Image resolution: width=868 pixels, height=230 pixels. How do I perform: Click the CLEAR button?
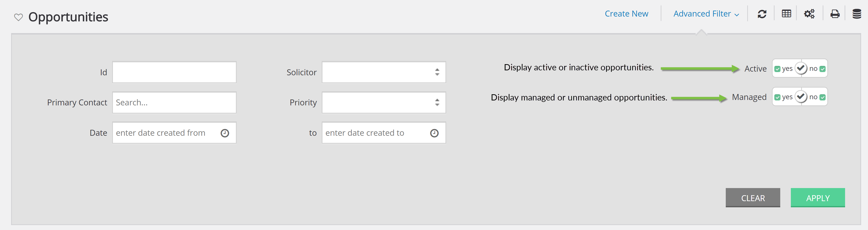(x=753, y=198)
